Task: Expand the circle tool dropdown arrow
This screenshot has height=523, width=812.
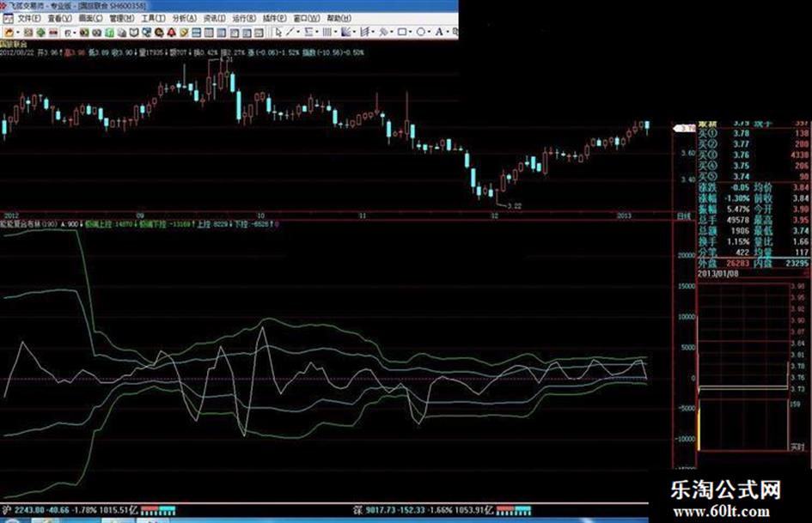Action: tap(430, 33)
